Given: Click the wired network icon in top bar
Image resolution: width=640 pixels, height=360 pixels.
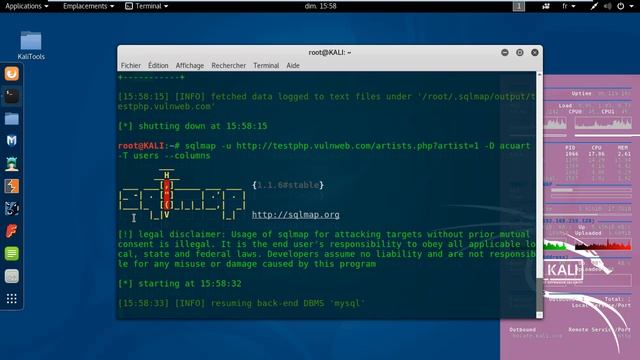Looking at the screenshot, I should click(594, 6).
